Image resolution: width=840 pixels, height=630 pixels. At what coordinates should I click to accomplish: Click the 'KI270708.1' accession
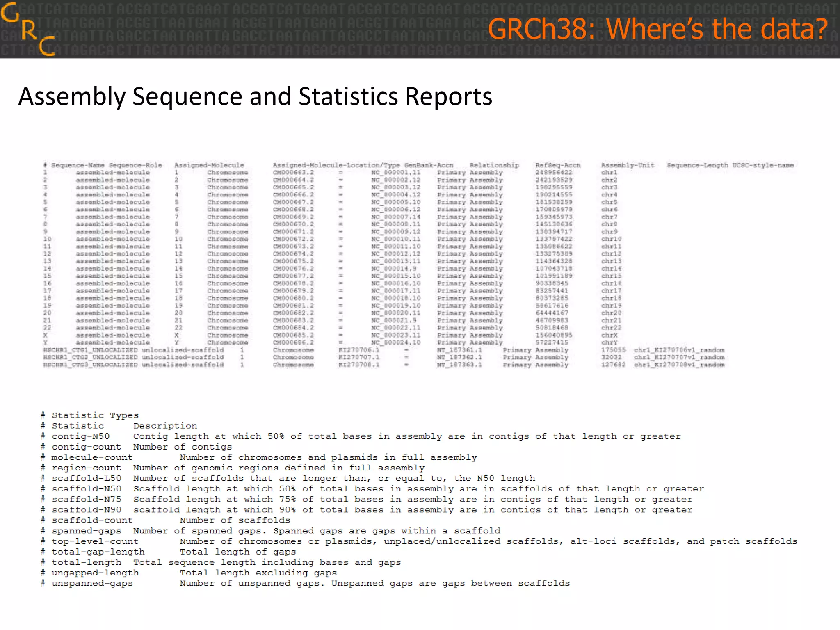click(x=359, y=365)
